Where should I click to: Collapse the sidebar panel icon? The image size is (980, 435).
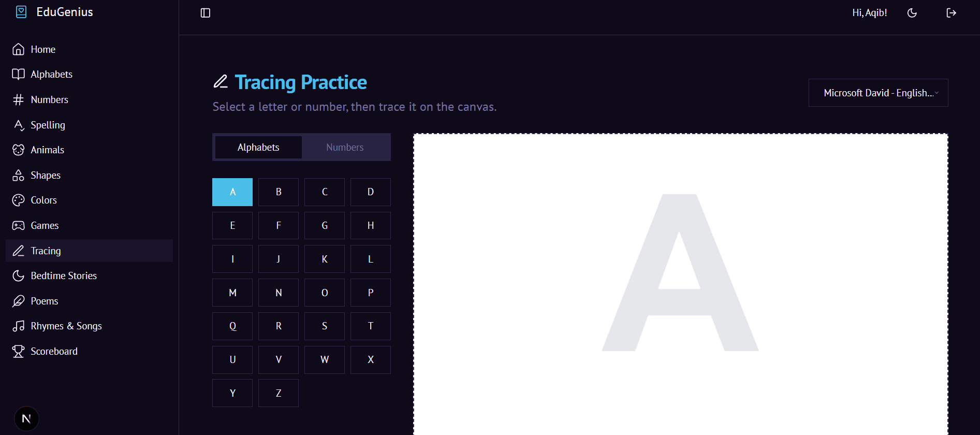pos(206,13)
